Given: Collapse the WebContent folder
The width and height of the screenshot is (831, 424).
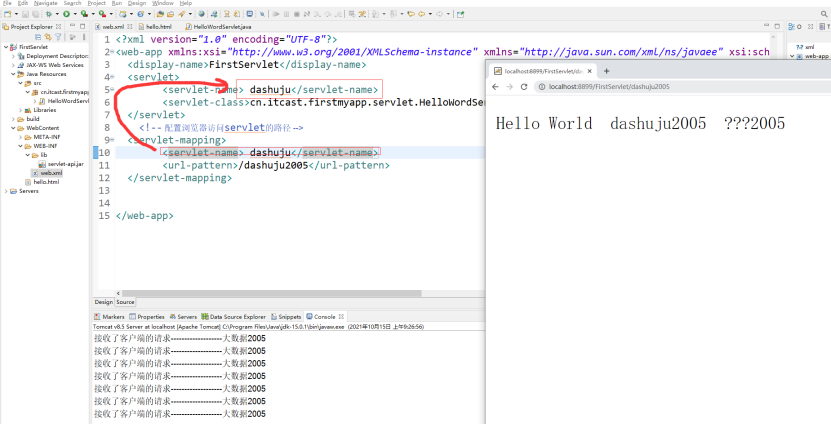Looking at the screenshot, I should (x=13, y=128).
